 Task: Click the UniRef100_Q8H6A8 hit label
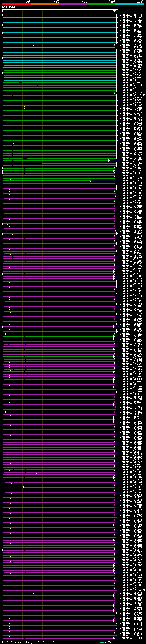[131, 206]
